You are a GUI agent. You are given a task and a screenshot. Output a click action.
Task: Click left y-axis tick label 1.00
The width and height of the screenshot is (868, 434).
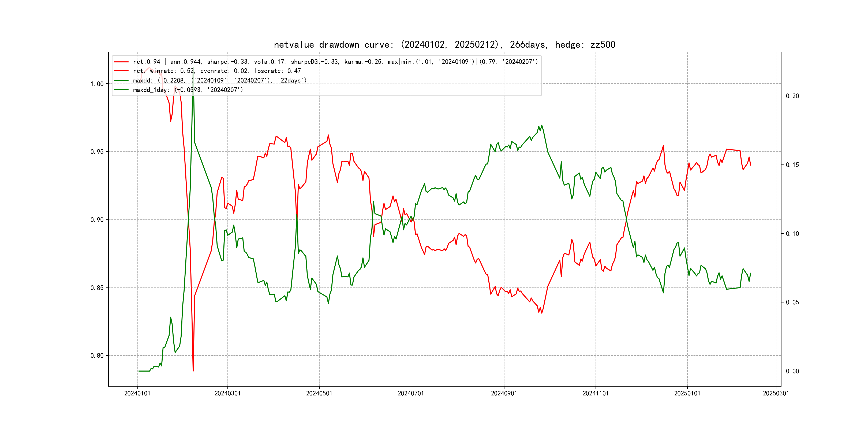[97, 84]
